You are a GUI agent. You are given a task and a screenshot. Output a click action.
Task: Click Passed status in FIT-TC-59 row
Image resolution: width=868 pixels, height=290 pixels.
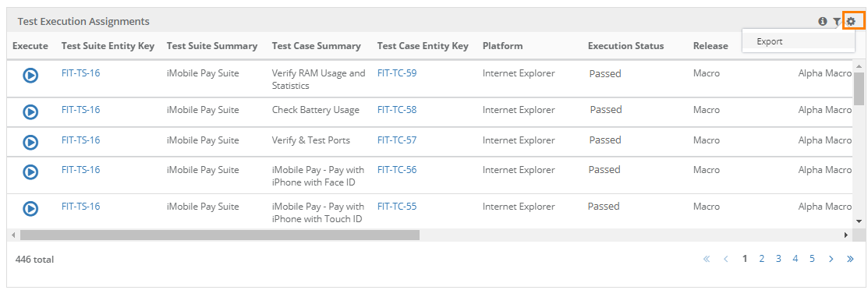tap(605, 73)
